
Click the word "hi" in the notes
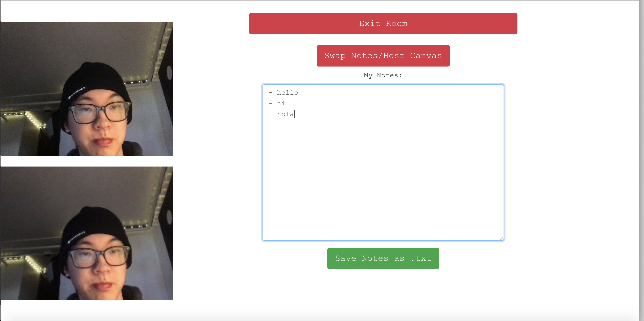coord(281,103)
